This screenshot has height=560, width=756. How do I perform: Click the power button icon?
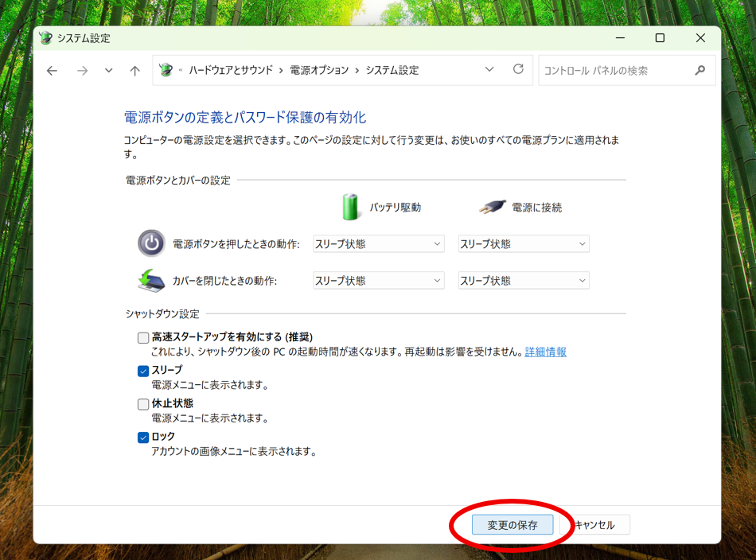tap(151, 243)
